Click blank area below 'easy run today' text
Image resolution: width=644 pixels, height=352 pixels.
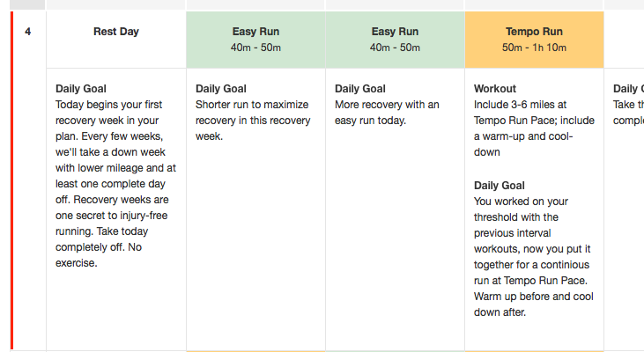(x=395, y=238)
